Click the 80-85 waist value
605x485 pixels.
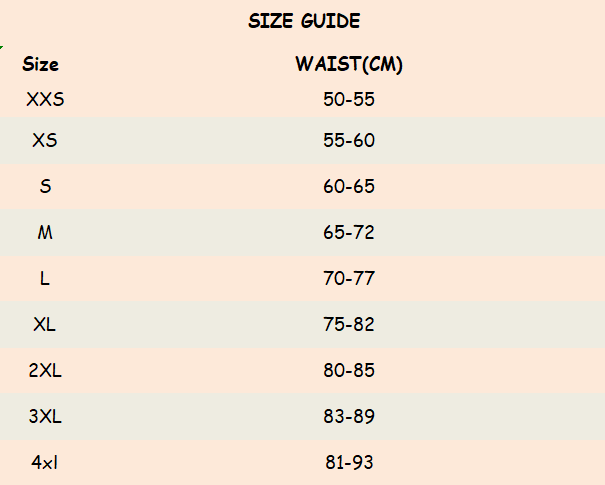[349, 370]
